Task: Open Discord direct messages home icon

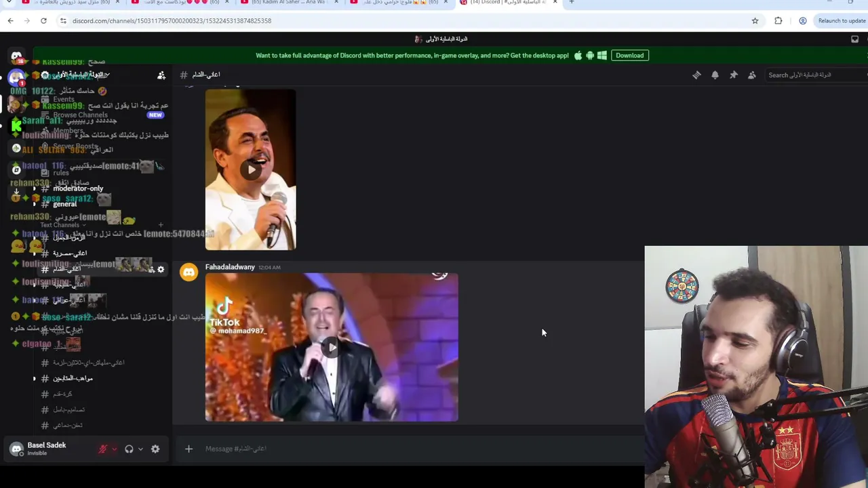Action: (x=16, y=56)
